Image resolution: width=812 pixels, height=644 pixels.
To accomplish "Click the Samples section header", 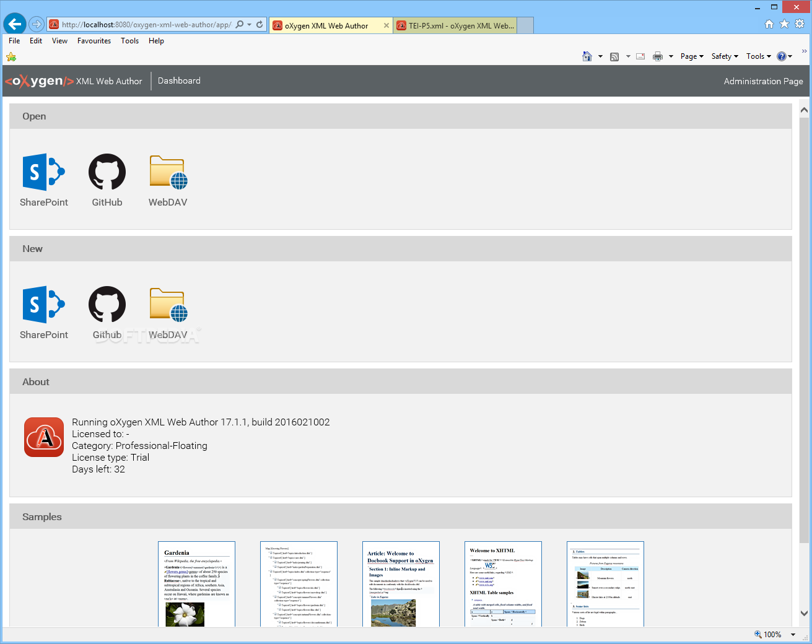I will [x=401, y=516].
